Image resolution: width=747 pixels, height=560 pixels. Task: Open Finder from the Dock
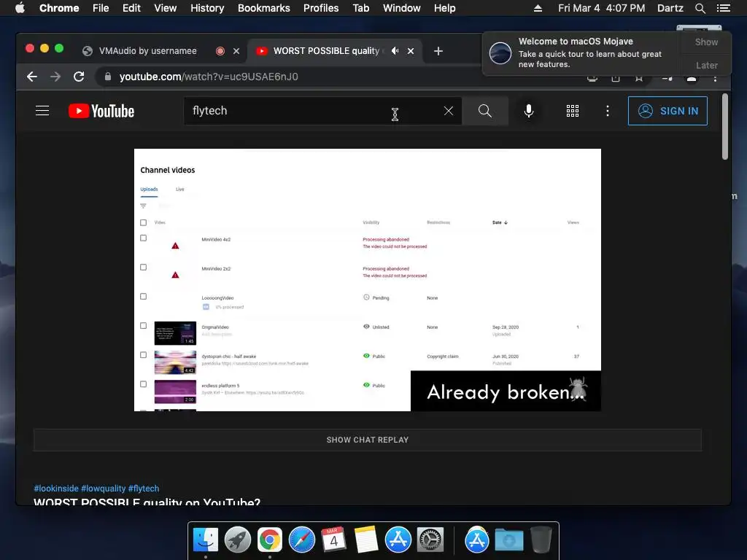(206, 540)
